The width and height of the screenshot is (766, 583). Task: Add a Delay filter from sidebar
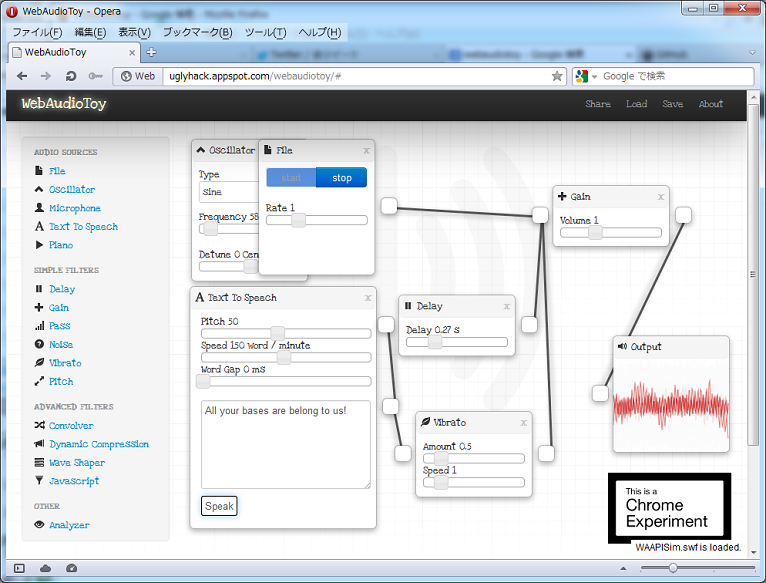tap(62, 289)
